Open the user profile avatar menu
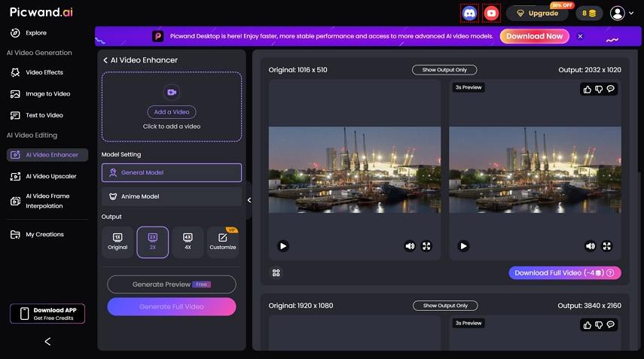The width and height of the screenshot is (644, 359). click(621, 13)
